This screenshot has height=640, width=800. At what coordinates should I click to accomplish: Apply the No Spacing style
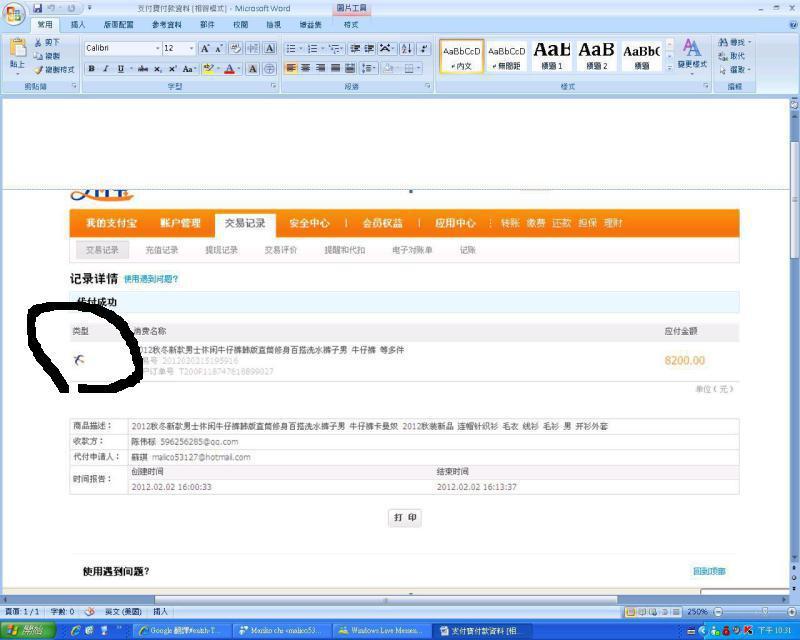[x=507, y=56]
